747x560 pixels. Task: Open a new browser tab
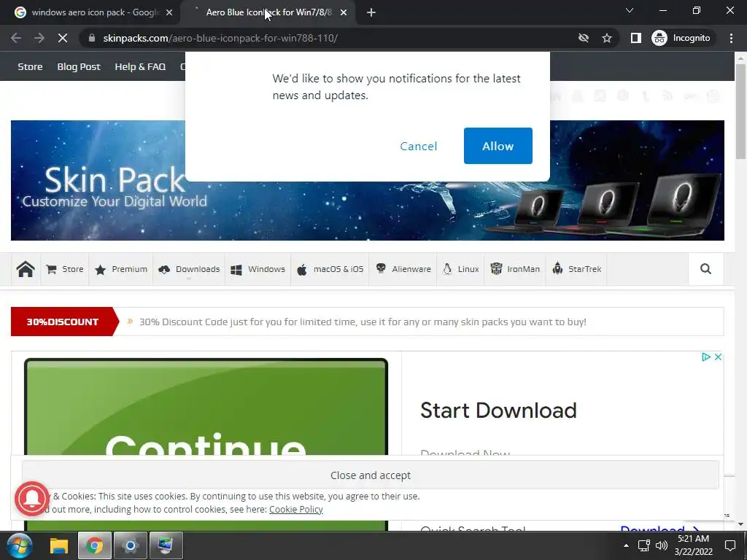tap(371, 12)
